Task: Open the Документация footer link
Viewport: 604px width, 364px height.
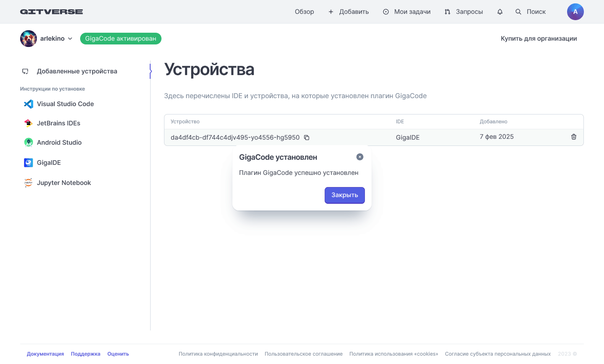Action: pos(45,354)
